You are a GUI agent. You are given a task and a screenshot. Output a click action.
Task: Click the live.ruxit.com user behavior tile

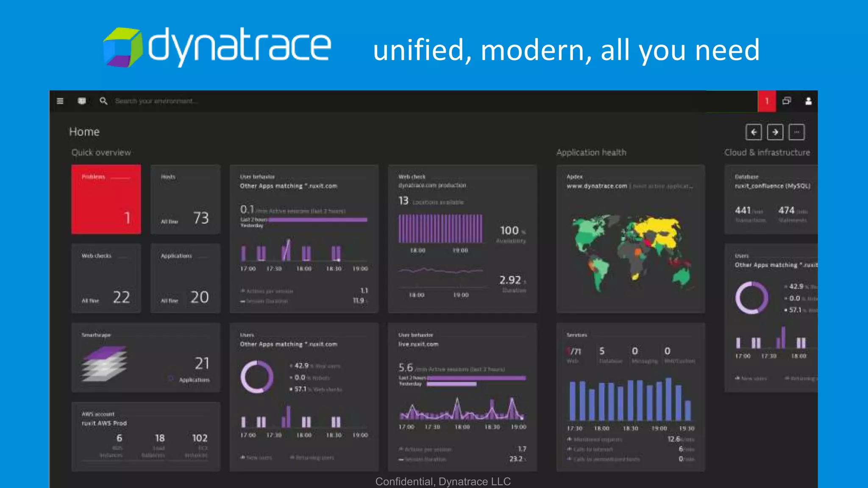coord(462,397)
